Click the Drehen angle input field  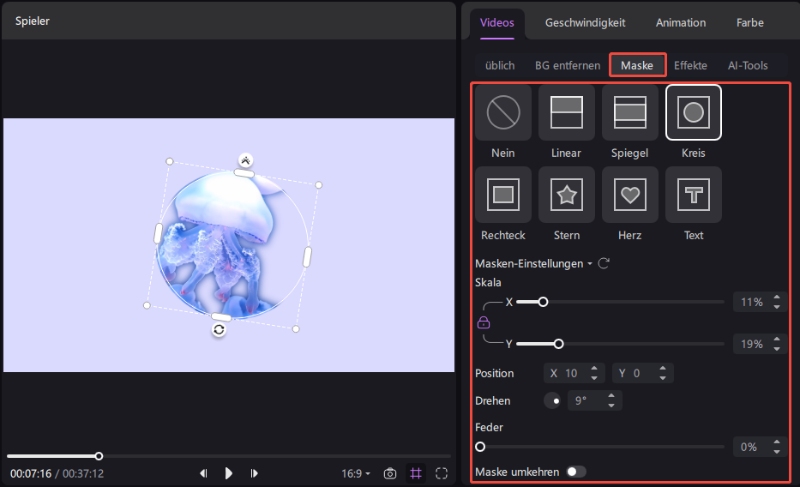coord(594,401)
